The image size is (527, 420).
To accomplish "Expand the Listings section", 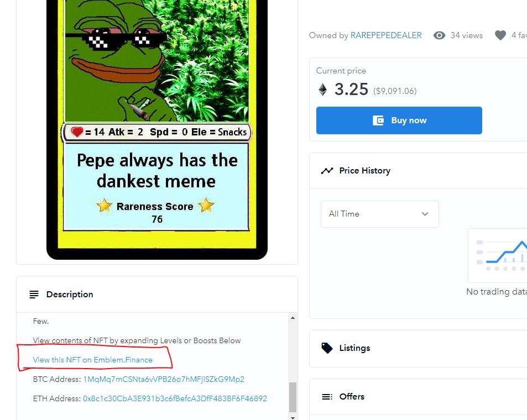I will [x=418, y=348].
